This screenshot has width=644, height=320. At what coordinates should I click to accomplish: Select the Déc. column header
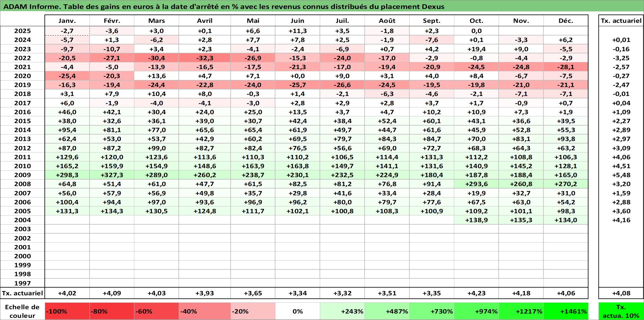[x=566, y=21]
